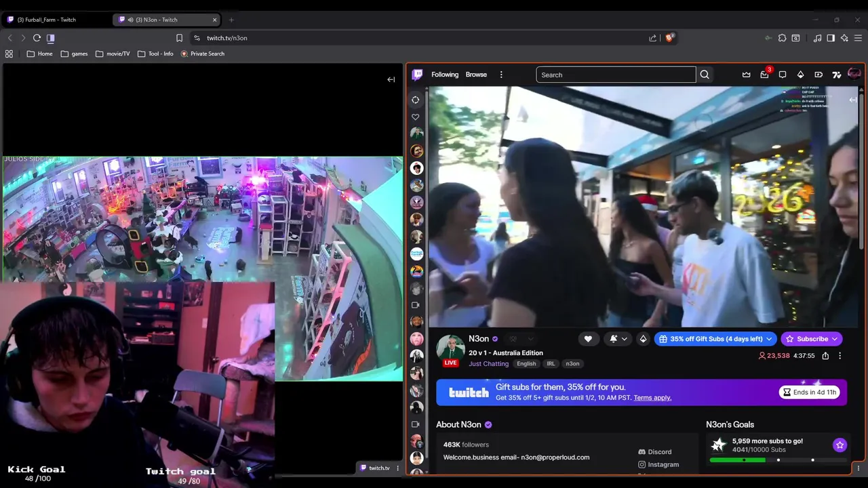868x488 pixels.
Task: Open the browser hamburger menu
Action: [x=858, y=38]
